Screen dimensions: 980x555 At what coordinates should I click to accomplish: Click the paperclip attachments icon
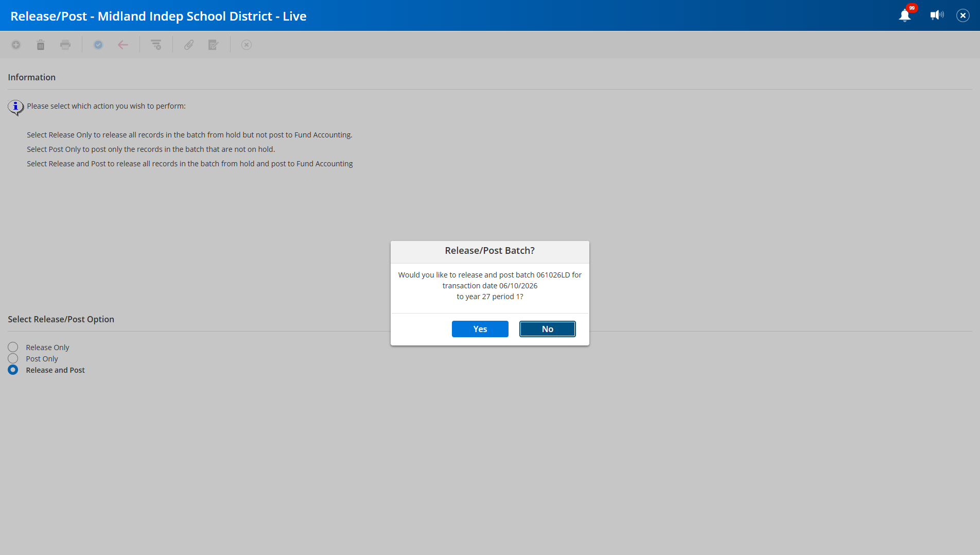point(189,45)
